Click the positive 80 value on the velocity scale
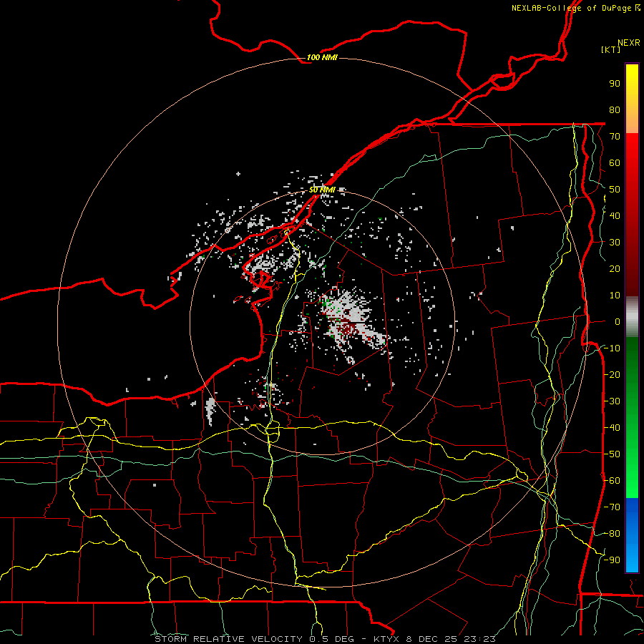Viewport: 644px width, 644px height. 615,110
